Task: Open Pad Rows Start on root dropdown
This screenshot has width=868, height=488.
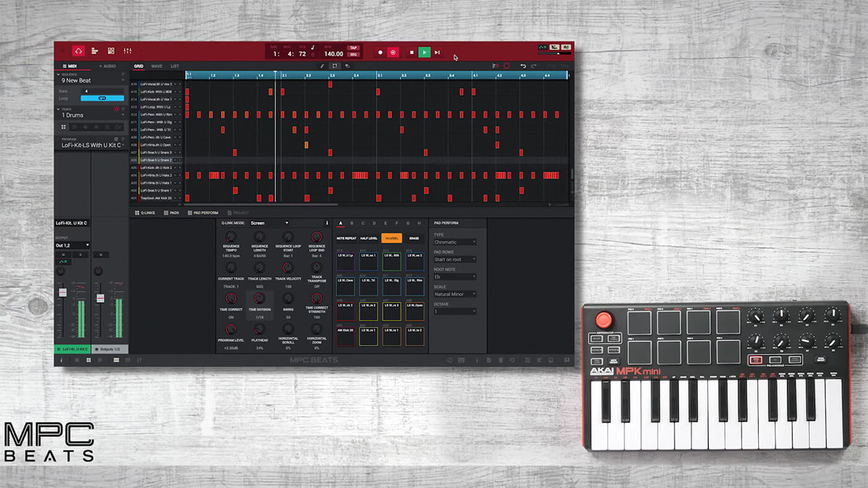Action: point(454,260)
